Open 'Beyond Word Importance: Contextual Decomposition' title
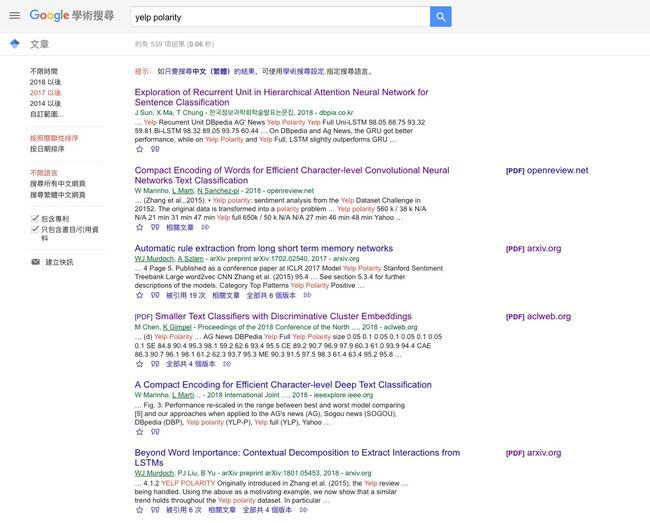Image resolution: width=650 pixels, height=523 pixels. (x=297, y=458)
